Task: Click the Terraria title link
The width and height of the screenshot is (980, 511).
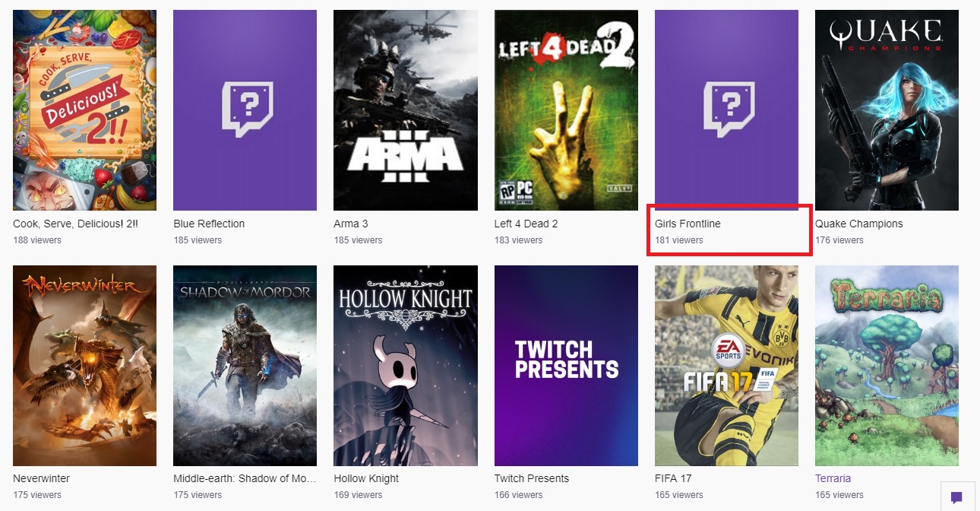Action: (833, 478)
